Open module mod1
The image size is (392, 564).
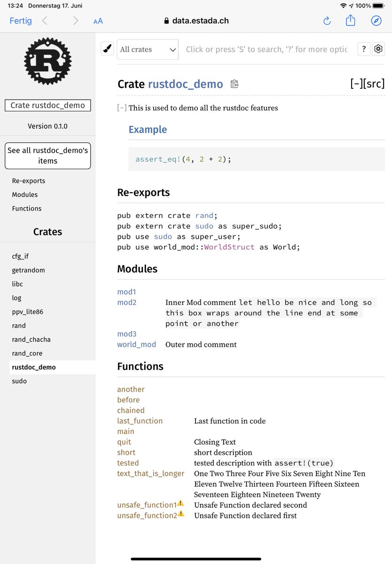(x=127, y=292)
